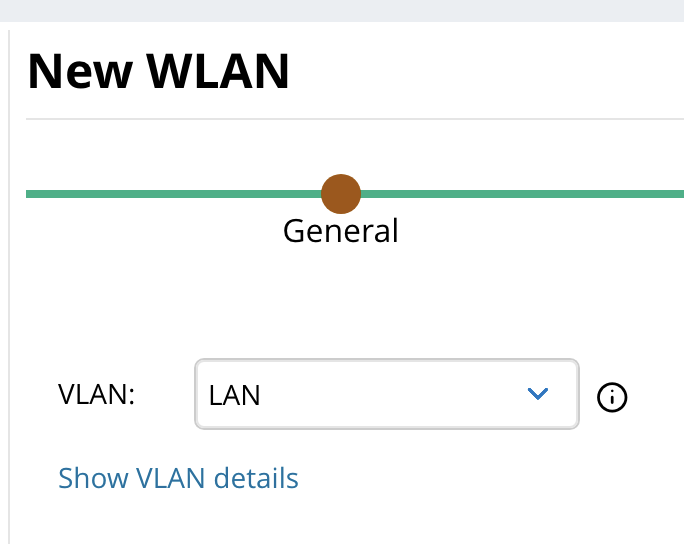Open the VLAN dropdown

pyautogui.click(x=386, y=394)
